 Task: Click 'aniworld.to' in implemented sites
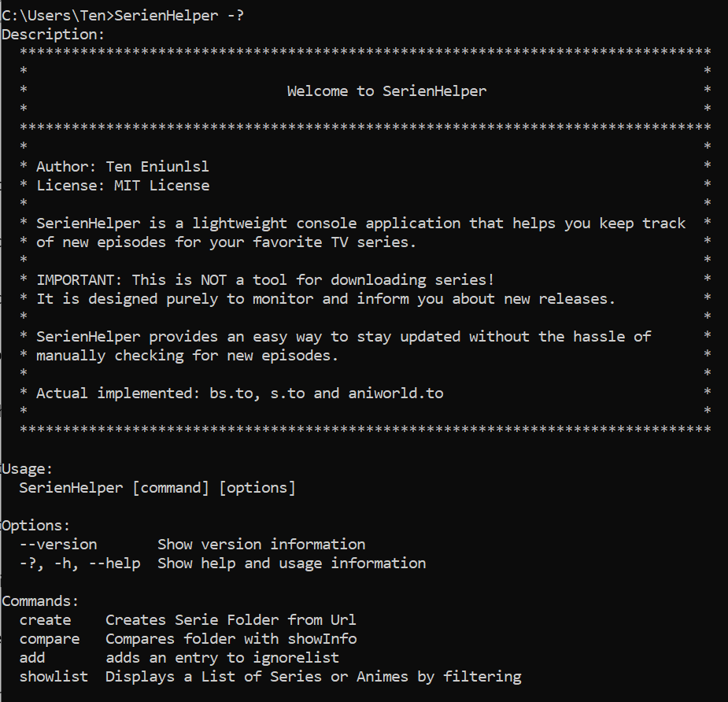396,393
